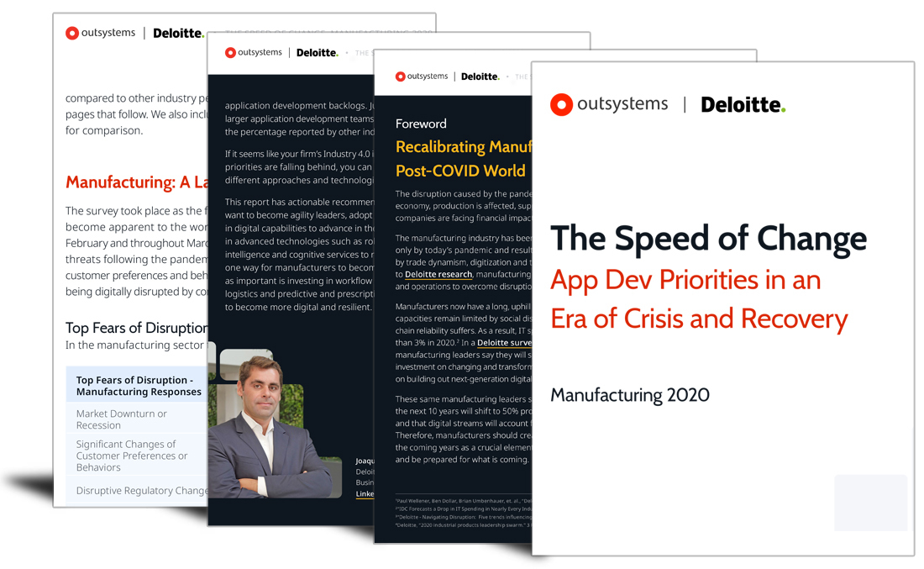Open the 'Deloitte research' link
This screenshot has height=569, width=924.
coord(438,274)
